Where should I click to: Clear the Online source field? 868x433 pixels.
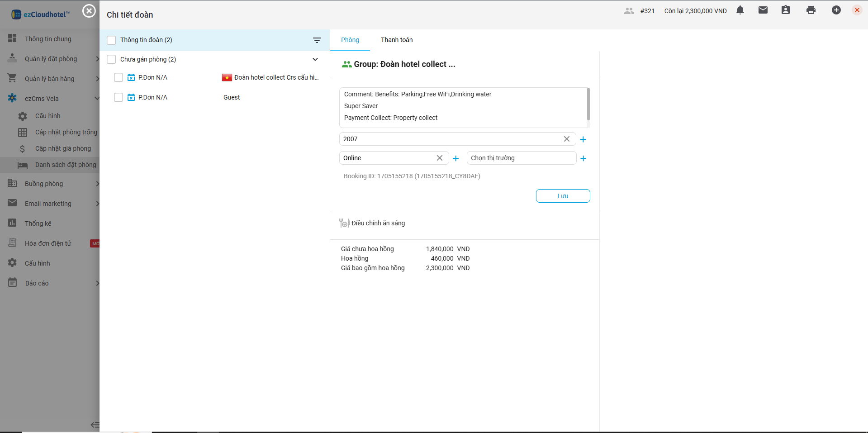[x=439, y=158]
